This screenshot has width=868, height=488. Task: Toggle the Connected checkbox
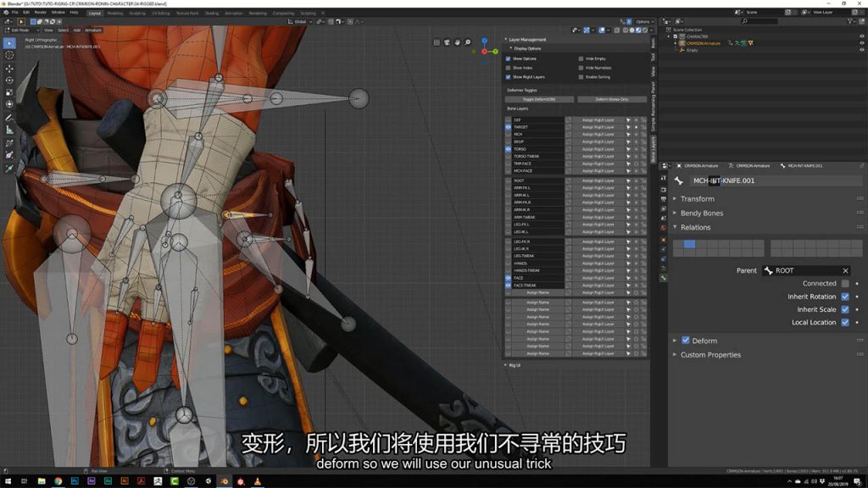(x=845, y=283)
